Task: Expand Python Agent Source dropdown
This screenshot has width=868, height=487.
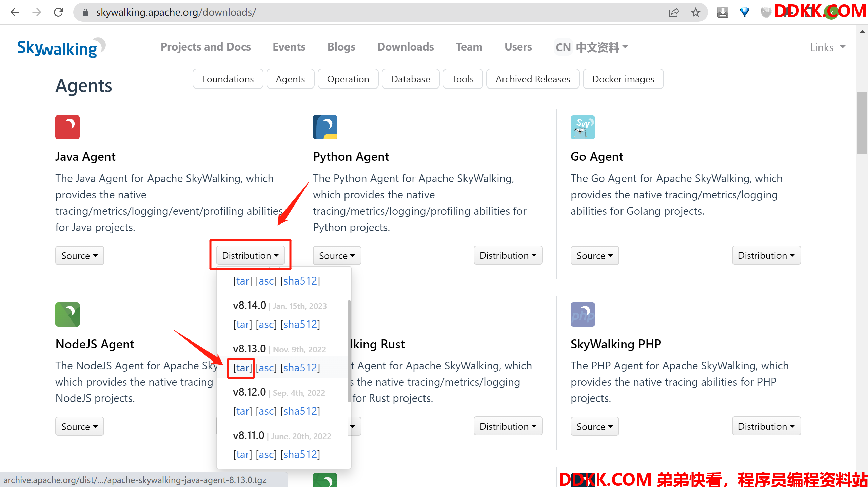Action: [337, 255]
